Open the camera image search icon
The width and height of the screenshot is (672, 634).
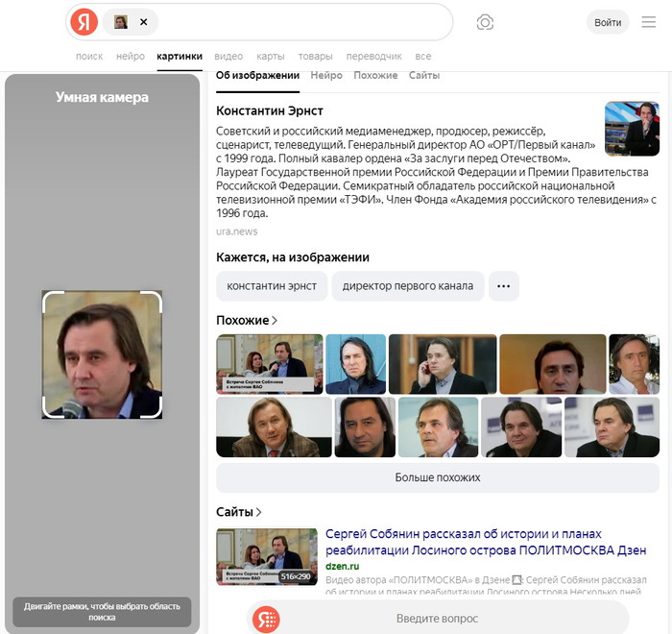click(x=486, y=22)
